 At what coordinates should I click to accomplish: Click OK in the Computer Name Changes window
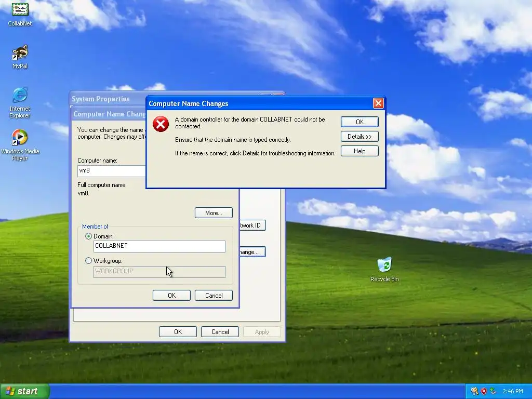pyautogui.click(x=171, y=295)
